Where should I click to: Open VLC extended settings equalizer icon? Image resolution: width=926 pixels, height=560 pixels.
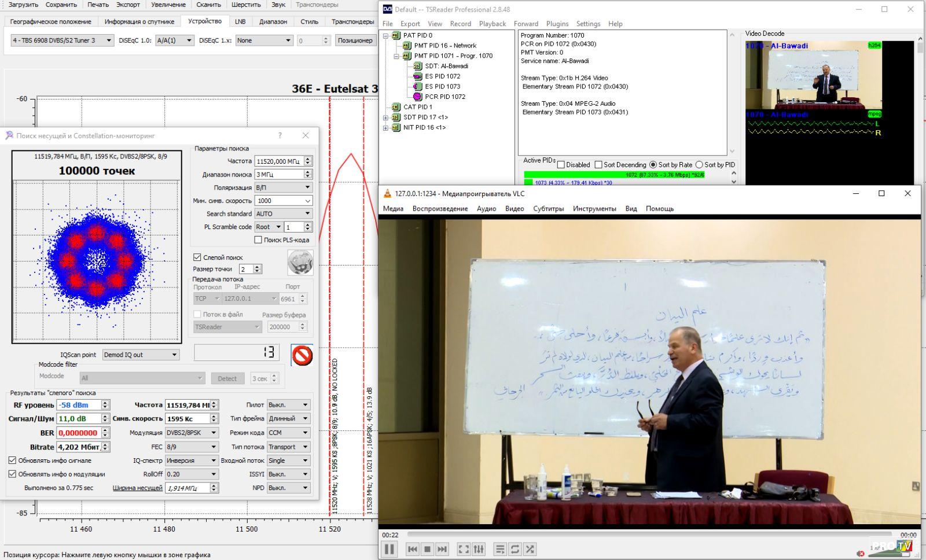click(479, 549)
